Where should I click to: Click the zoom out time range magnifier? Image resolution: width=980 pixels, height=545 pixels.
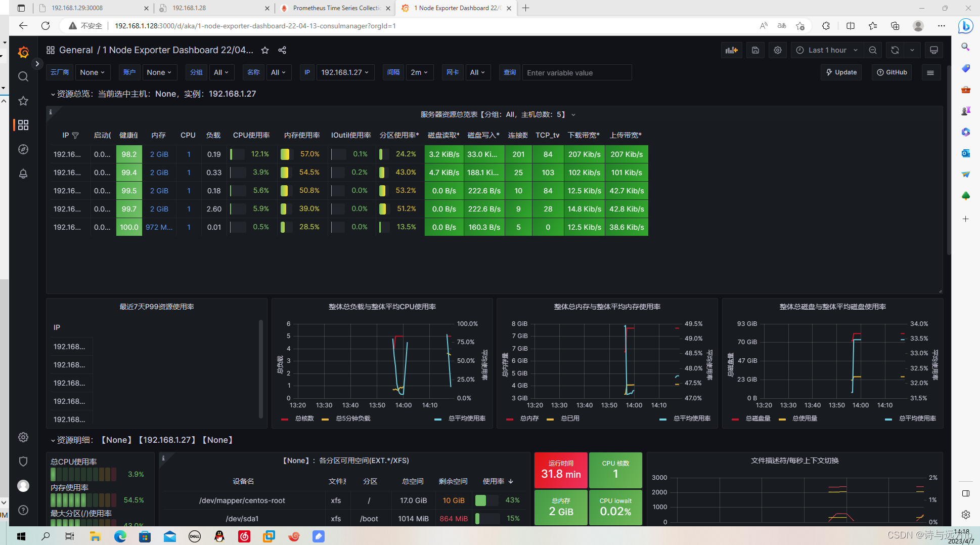(873, 50)
